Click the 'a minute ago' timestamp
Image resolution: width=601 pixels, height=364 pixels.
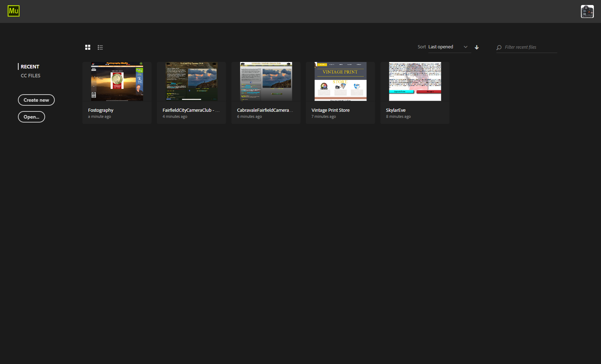pyautogui.click(x=100, y=117)
